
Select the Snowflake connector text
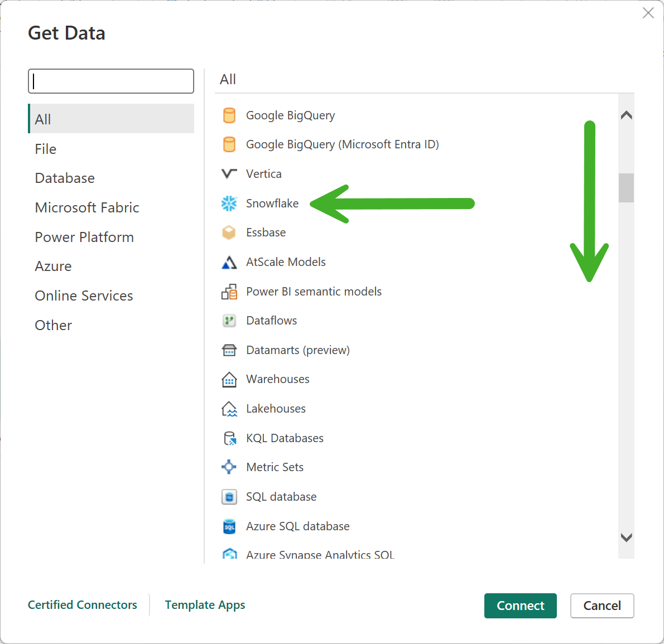coord(272,204)
